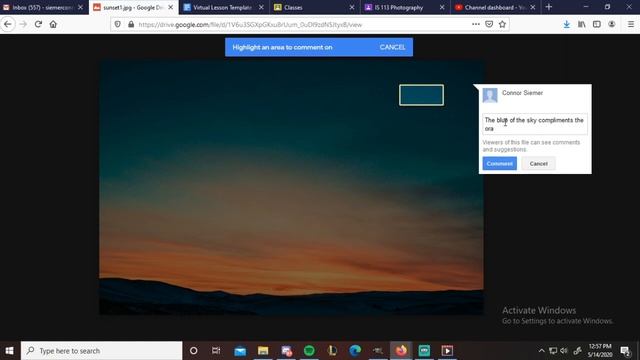Go back using the browser back arrow
This screenshot has height=360, width=640.
point(7,24)
